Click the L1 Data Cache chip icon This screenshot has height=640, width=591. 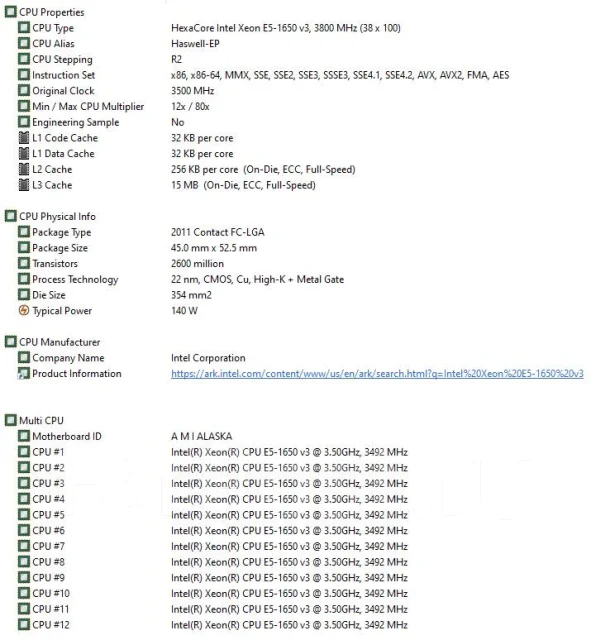[x=24, y=153]
